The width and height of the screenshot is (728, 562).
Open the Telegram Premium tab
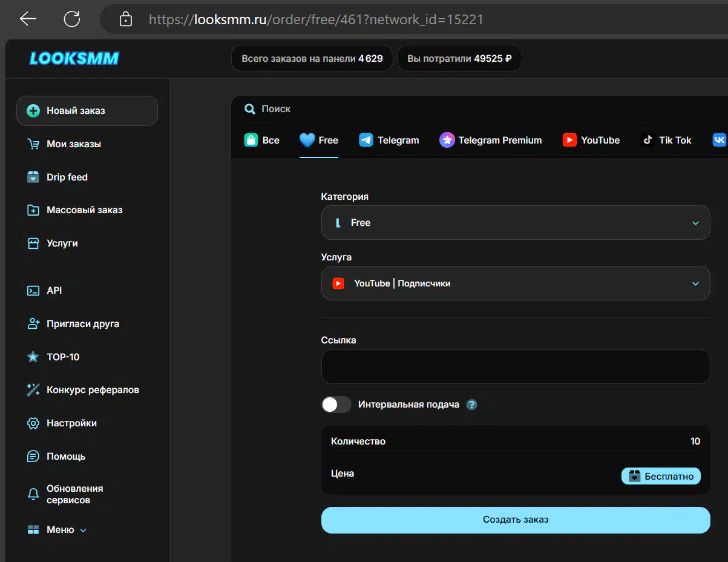point(491,140)
